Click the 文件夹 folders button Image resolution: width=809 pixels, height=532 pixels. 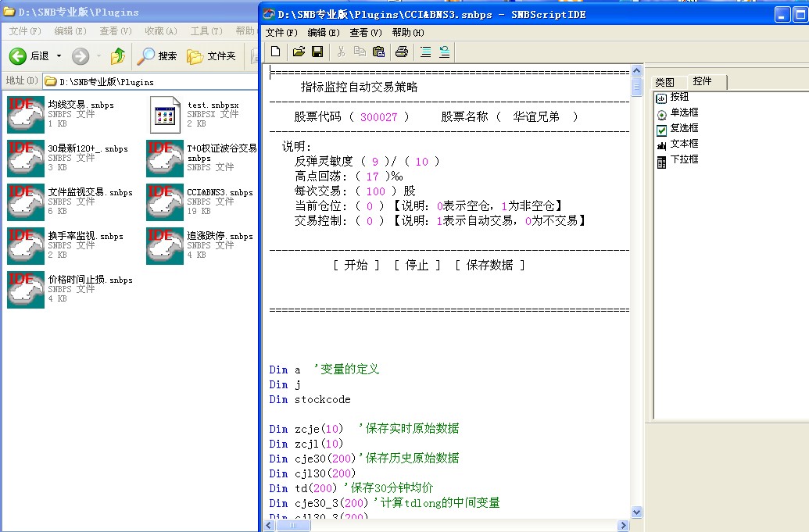click(212, 56)
